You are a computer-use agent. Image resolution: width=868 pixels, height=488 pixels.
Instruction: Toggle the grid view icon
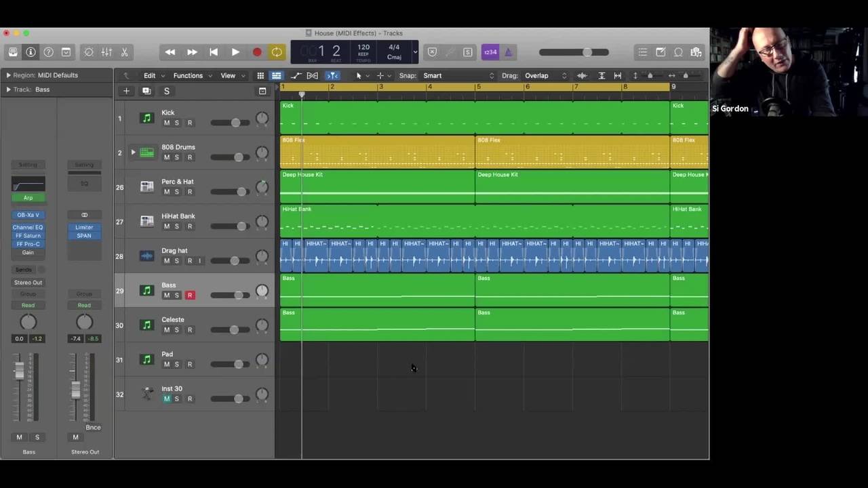click(260, 76)
